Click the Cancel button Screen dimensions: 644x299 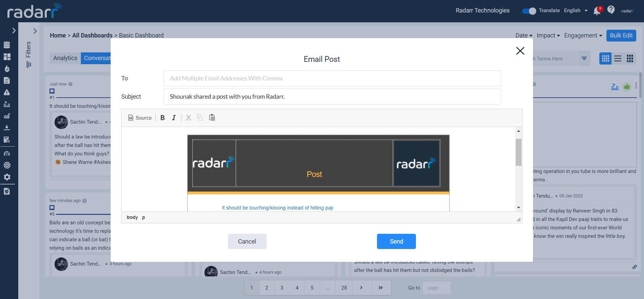(x=247, y=242)
